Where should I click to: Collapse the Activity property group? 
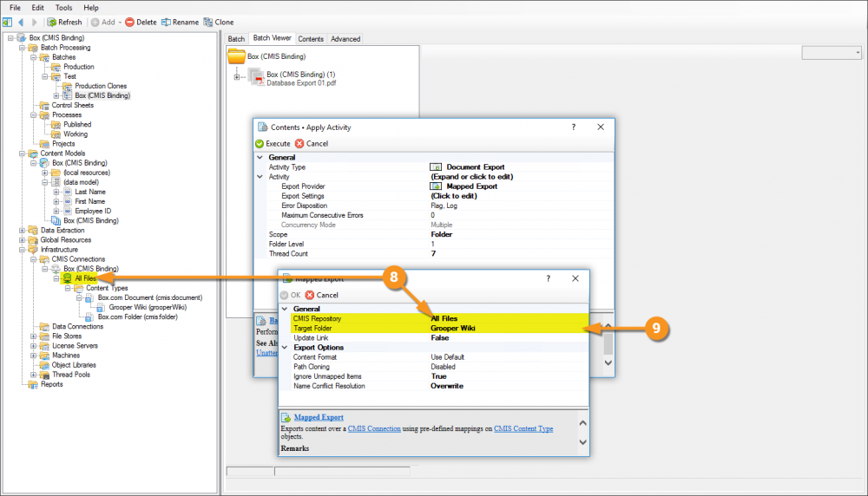point(260,177)
